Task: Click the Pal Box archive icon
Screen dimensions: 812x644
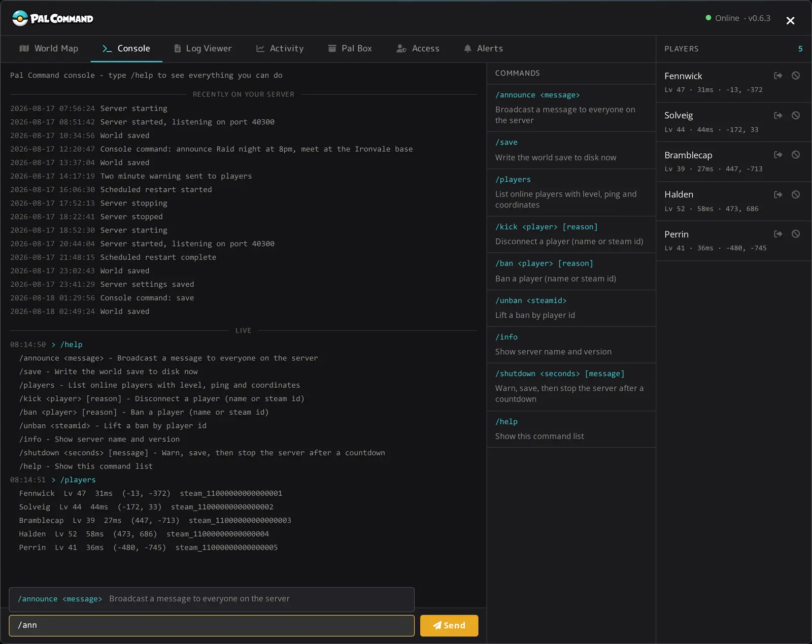Action: tap(332, 49)
